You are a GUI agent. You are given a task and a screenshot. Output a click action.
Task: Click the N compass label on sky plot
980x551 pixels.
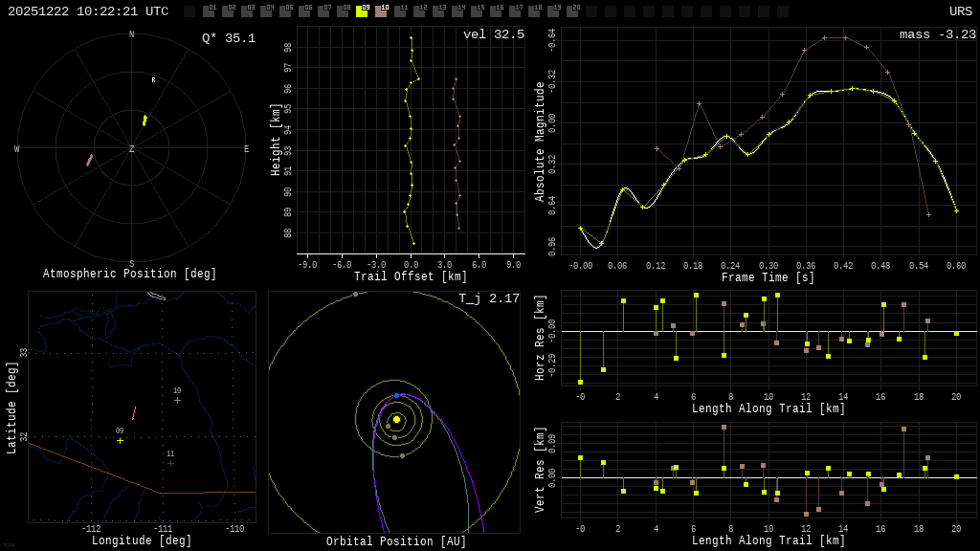tap(131, 34)
